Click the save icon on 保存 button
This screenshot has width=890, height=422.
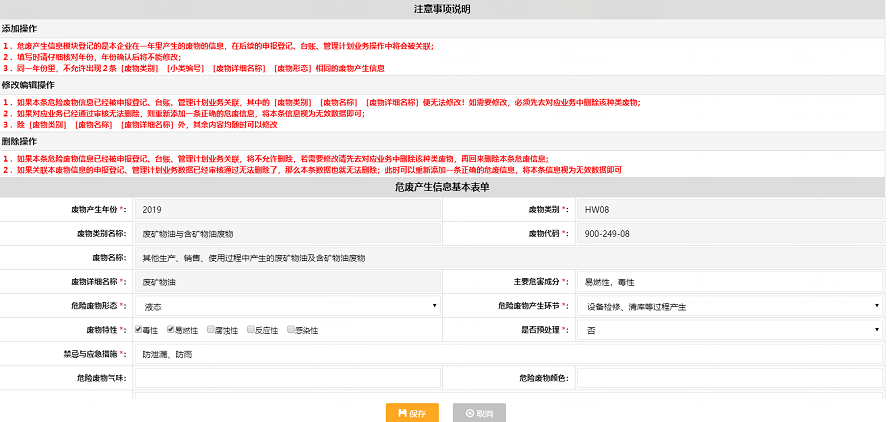pyautogui.click(x=402, y=412)
